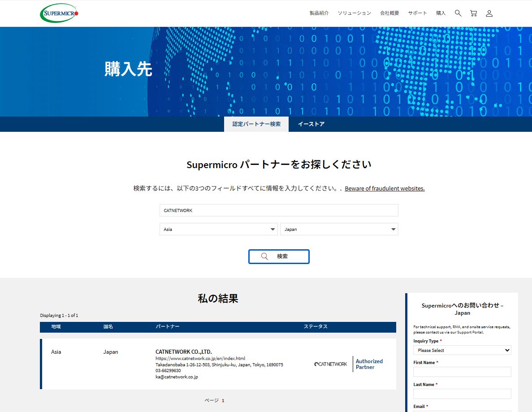The height and width of the screenshot is (412, 532).
Task: Open the site search magnifier icon
Action: pyautogui.click(x=458, y=13)
